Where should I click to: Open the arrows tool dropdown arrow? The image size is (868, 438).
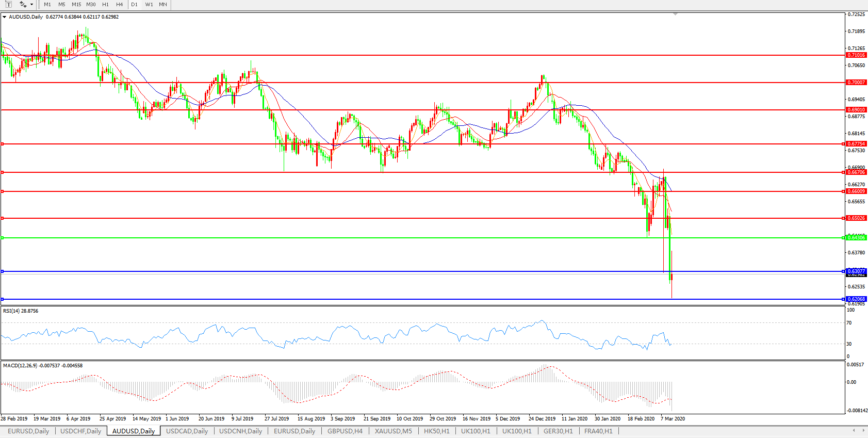[31, 5]
